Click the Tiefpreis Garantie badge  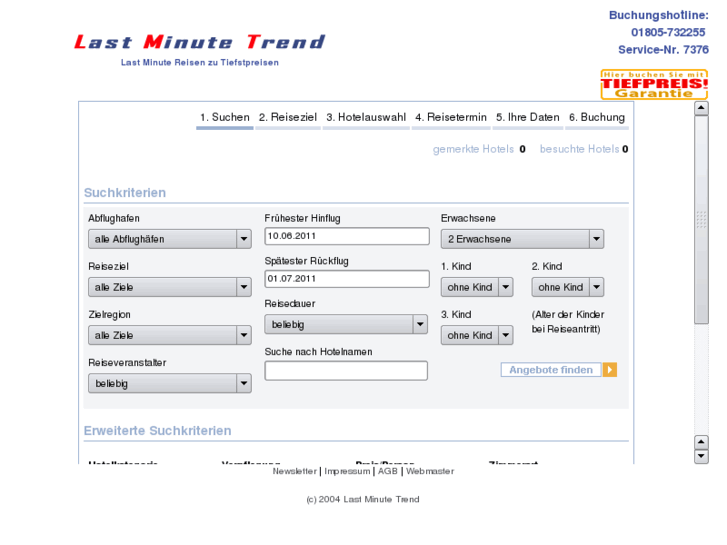[x=654, y=84]
